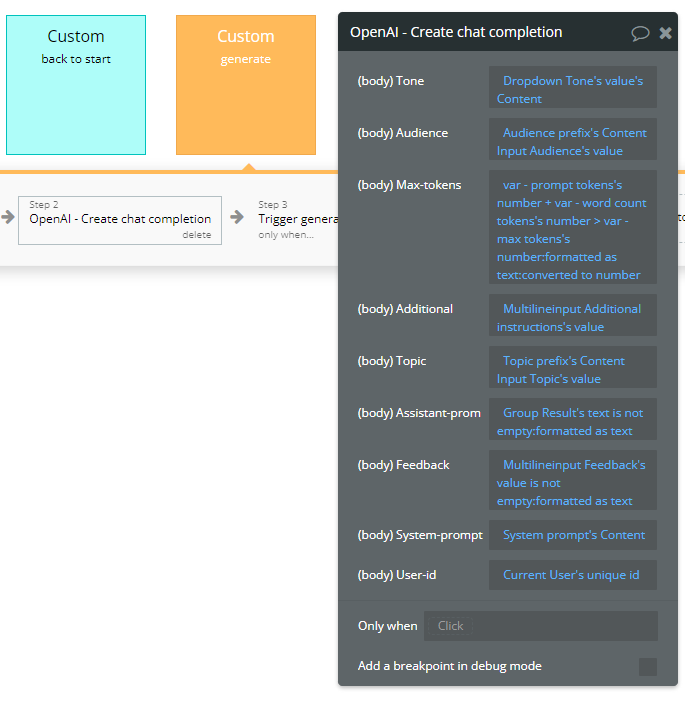Click the '(body) Feedback' label
Image resolution: width=685 pixels, height=702 pixels.
(x=403, y=465)
